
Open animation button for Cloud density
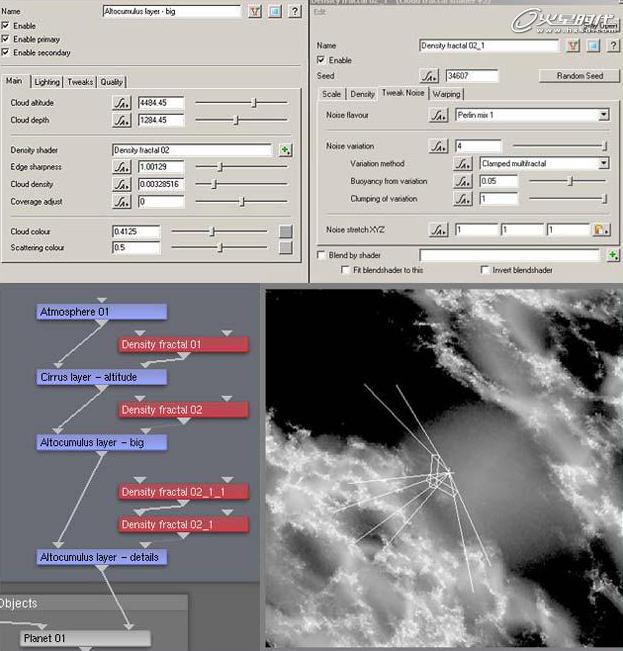point(122,184)
